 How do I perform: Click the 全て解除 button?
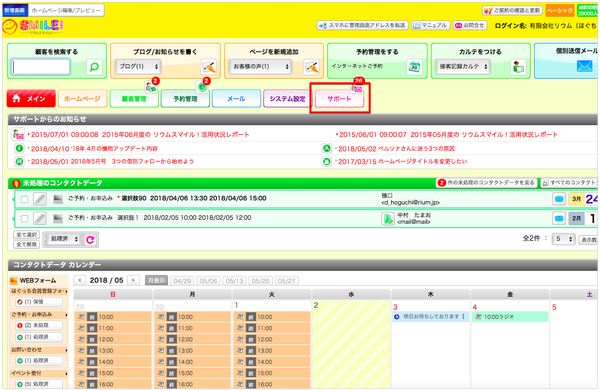point(26,244)
